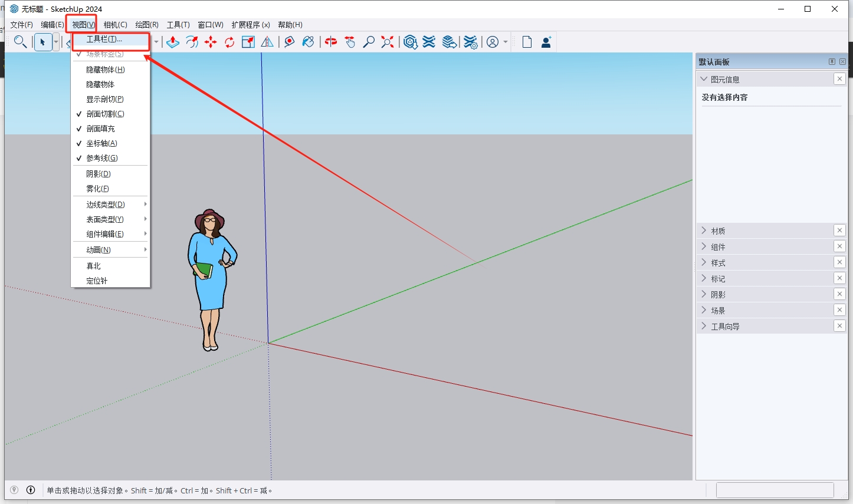Screen dimensions: 853x504
Task: Activate the Follow Me tool
Action: (x=192, y=42)
